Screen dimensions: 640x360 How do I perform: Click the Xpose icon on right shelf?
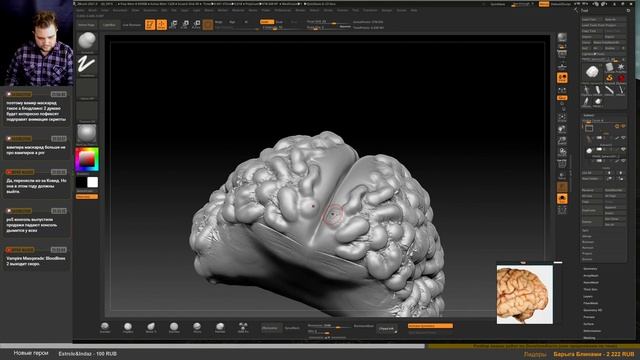point(562,210)
